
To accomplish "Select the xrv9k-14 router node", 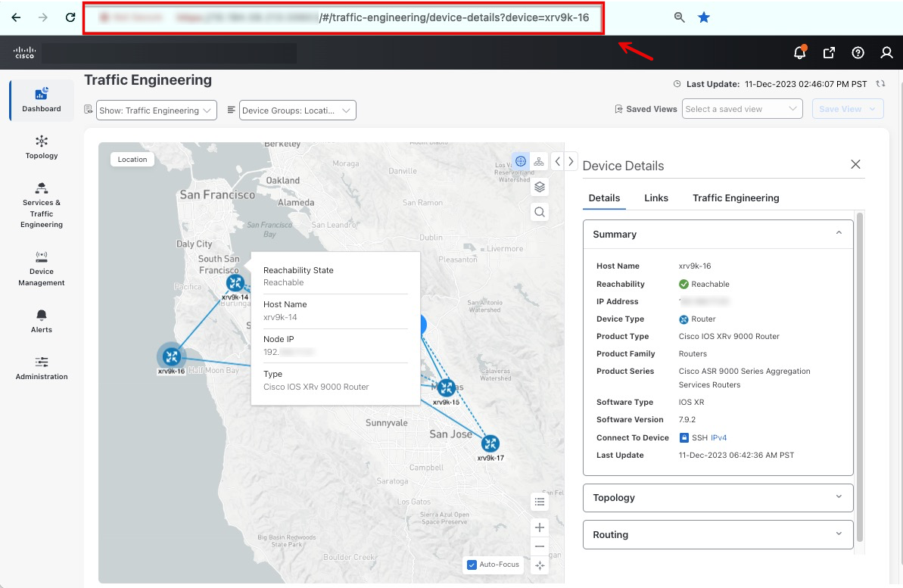I will coord(235,283).
